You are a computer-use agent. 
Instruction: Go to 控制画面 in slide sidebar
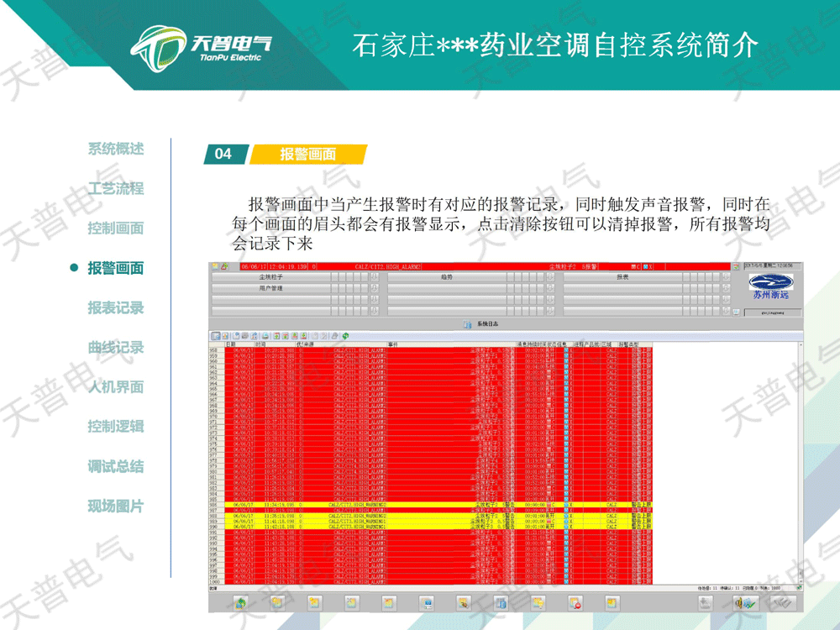(x=116, y=228)
